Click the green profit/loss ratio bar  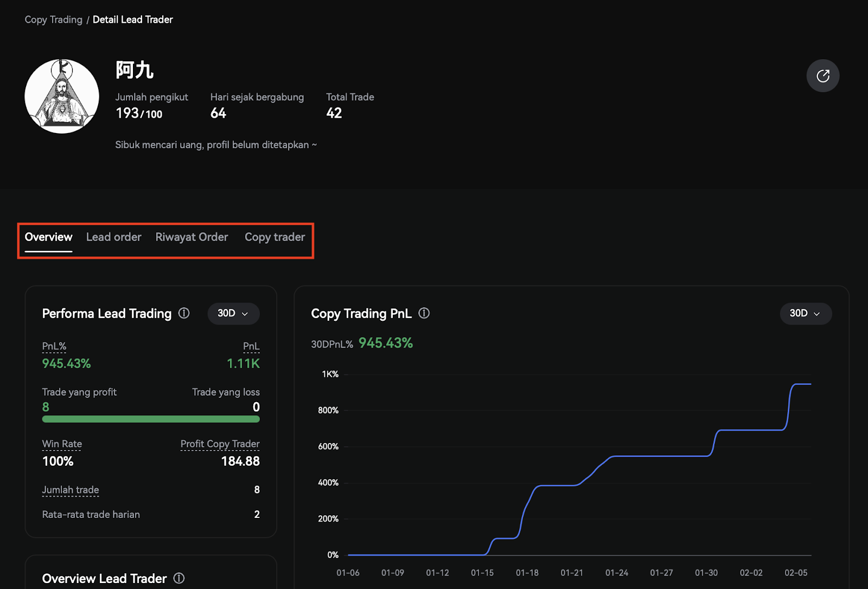click(x=151, y=419)
